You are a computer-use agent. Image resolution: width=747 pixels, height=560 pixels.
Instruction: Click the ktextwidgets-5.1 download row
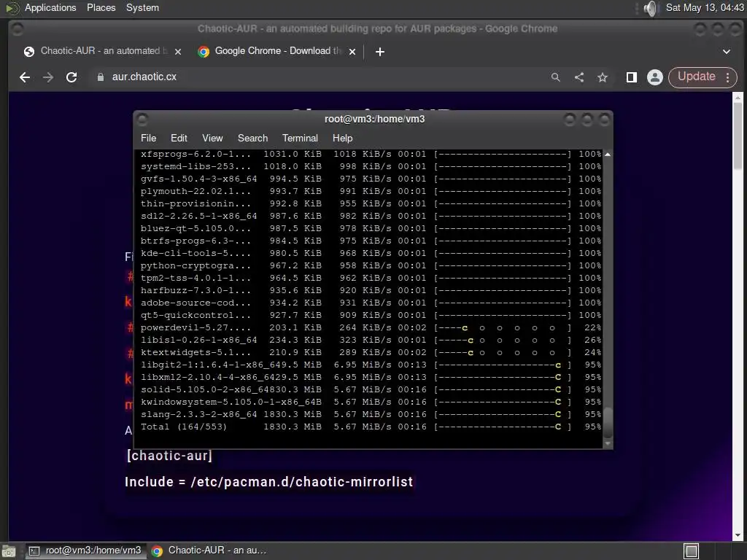click(x=371, y=352)
